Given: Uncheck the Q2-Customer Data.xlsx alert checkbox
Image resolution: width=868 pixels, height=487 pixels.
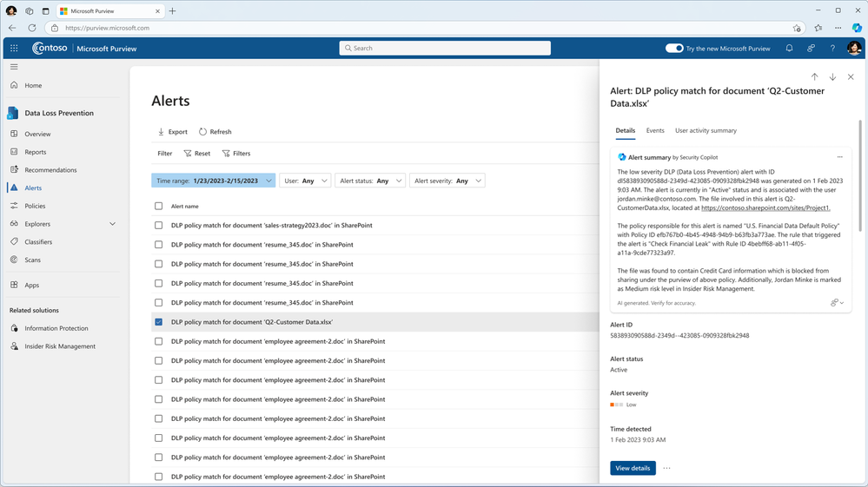Looking at the screenshot, I should 159,322.
